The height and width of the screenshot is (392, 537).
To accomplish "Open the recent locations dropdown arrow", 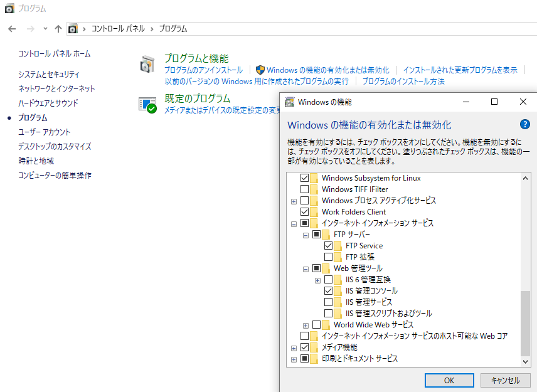I will pyautogui.click(x=45, y=29).
